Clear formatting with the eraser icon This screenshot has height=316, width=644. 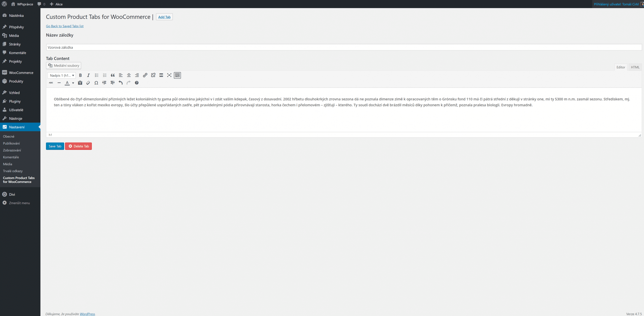pos(88,83)
